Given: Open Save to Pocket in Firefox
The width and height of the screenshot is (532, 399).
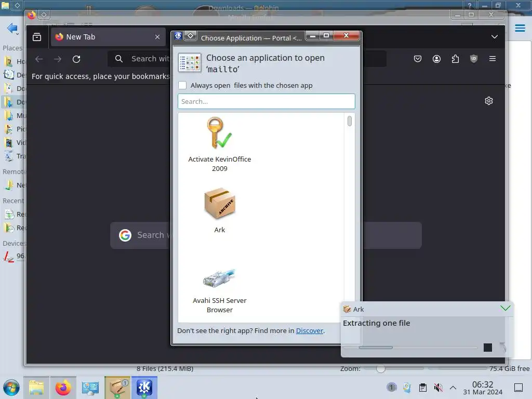Looking at the screenshot, I should click(418, 59).
